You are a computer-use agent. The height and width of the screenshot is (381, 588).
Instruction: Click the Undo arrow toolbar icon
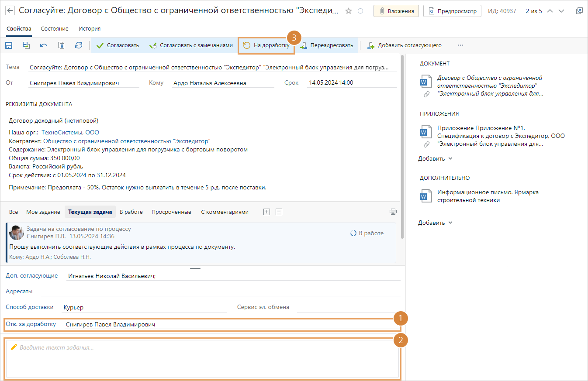point(44,45)
